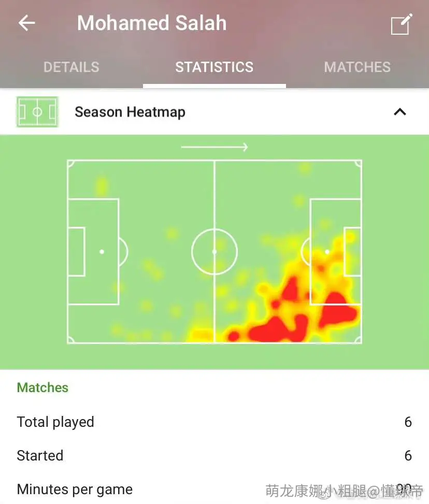The height and width of the screenshot is (504, 429).
Task: Click the football pitch thumbnail icon
Action: (37, 112)
